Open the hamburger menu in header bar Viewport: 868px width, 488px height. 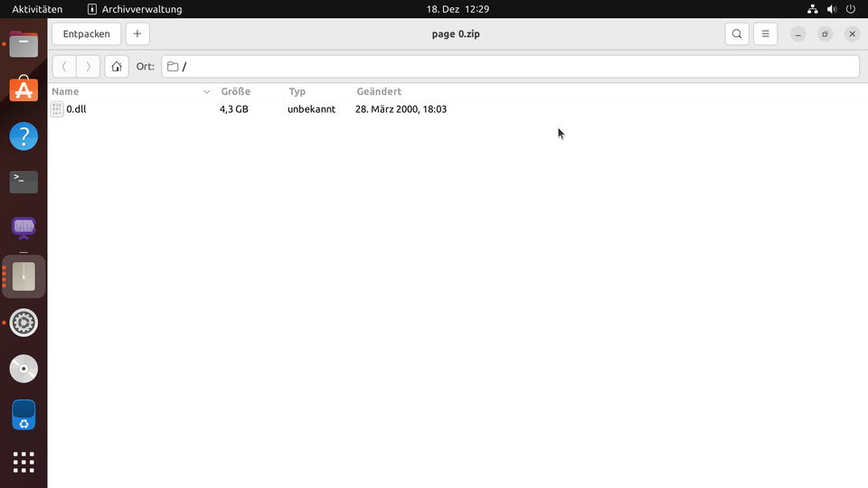tap(765, 34)
